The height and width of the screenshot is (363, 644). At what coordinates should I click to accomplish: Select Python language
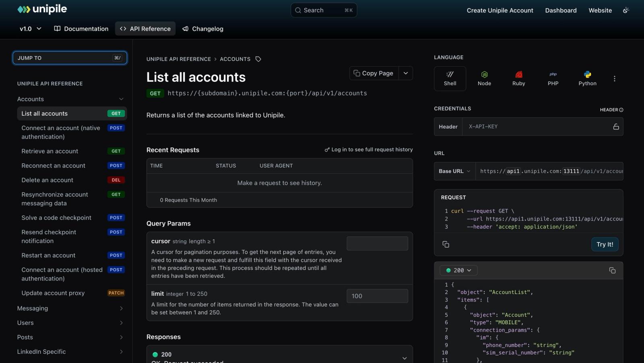pos(588,78)
